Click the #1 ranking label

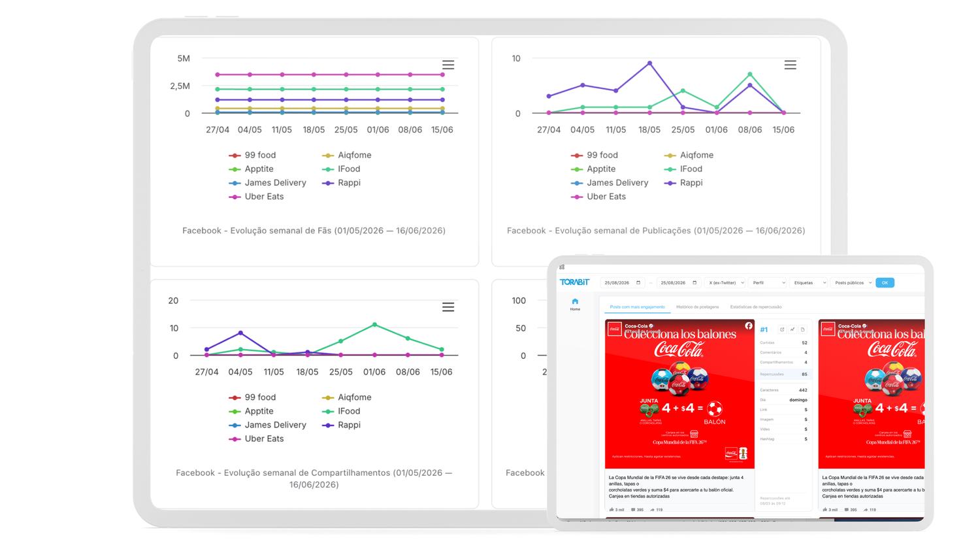(x=764, y=330)
